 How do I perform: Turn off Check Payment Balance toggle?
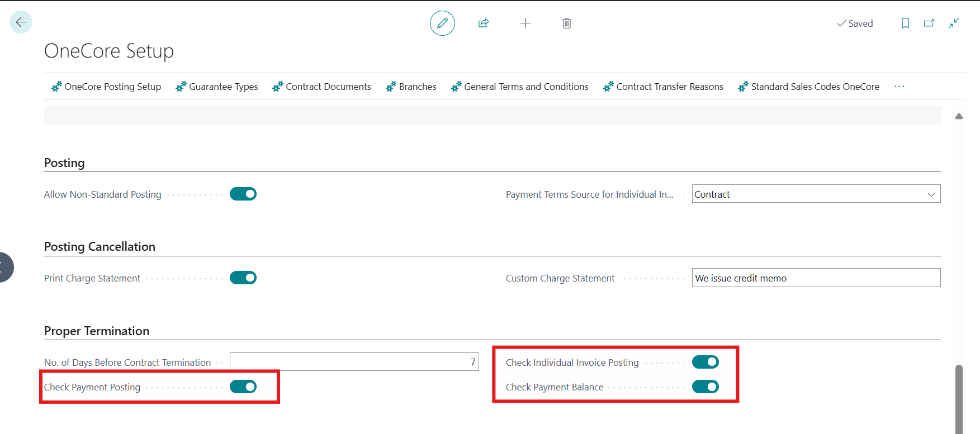pos(705,387)
